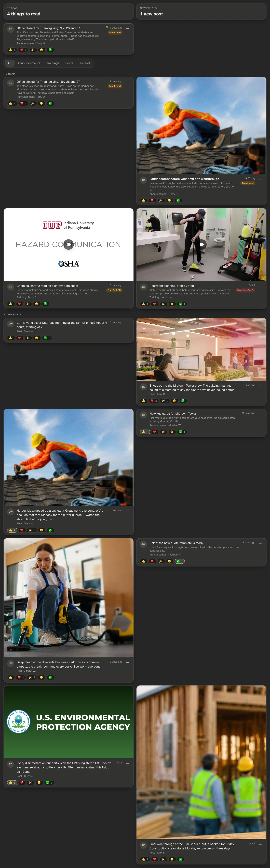React with heart on Ladder safety post
This screenshot has height=868, width=270.
coord(152,200)
